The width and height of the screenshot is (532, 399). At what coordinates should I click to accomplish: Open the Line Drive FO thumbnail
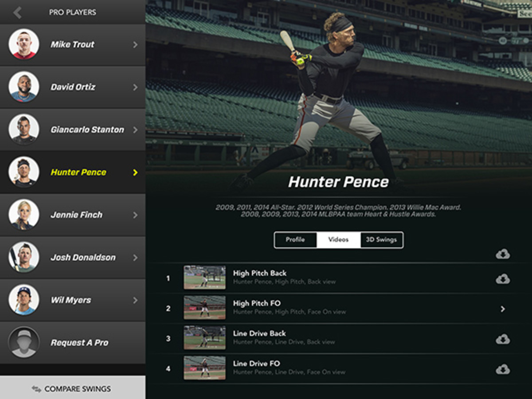coord(205,368)
